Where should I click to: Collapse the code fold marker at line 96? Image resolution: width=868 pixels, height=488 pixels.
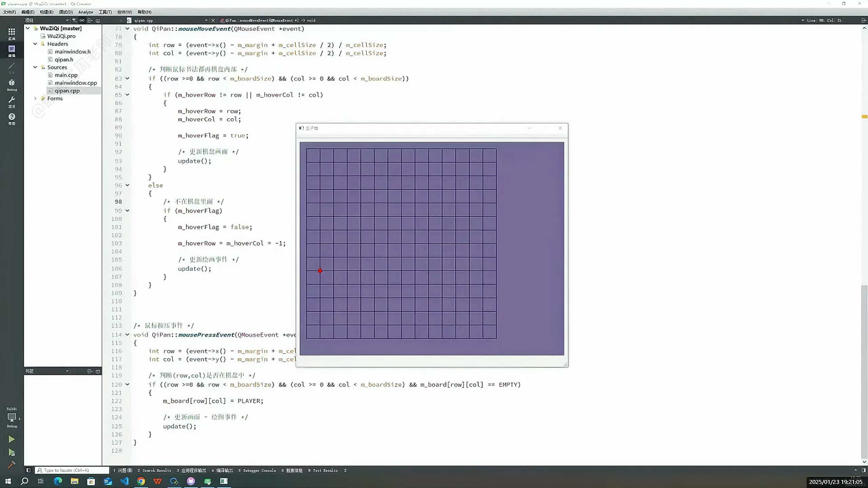pos(127,185)
